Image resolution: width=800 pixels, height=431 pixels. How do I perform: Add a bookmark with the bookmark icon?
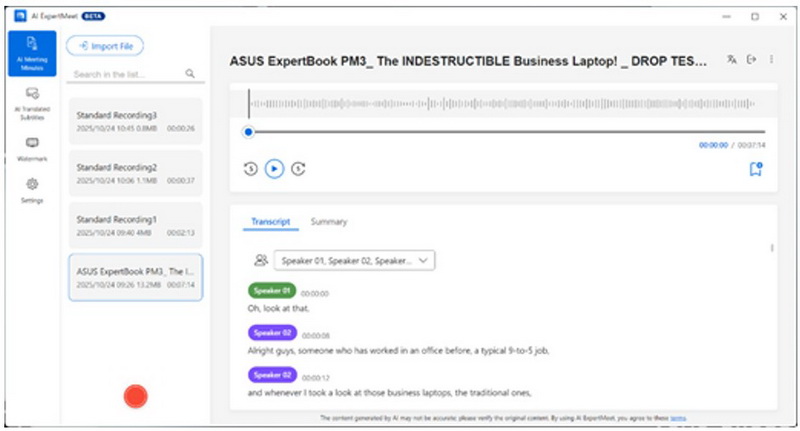click(756, 169)
